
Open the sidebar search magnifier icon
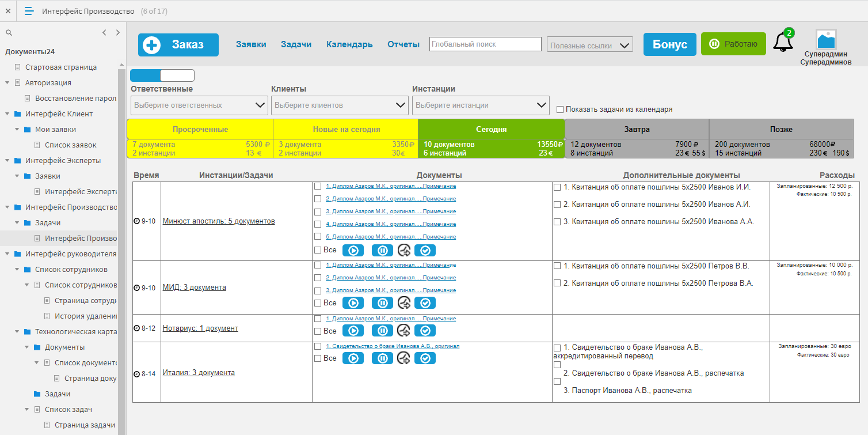pos(9,33)
